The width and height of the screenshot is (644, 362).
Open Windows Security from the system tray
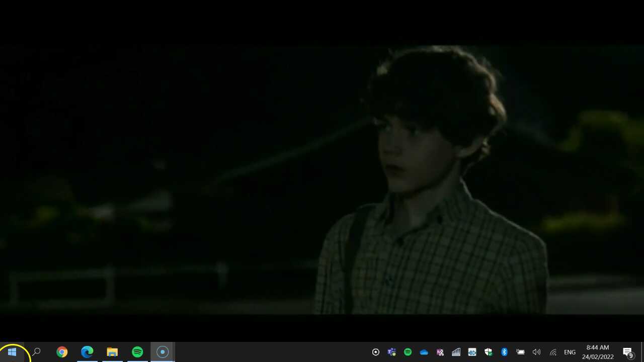[x=488, y=352]
